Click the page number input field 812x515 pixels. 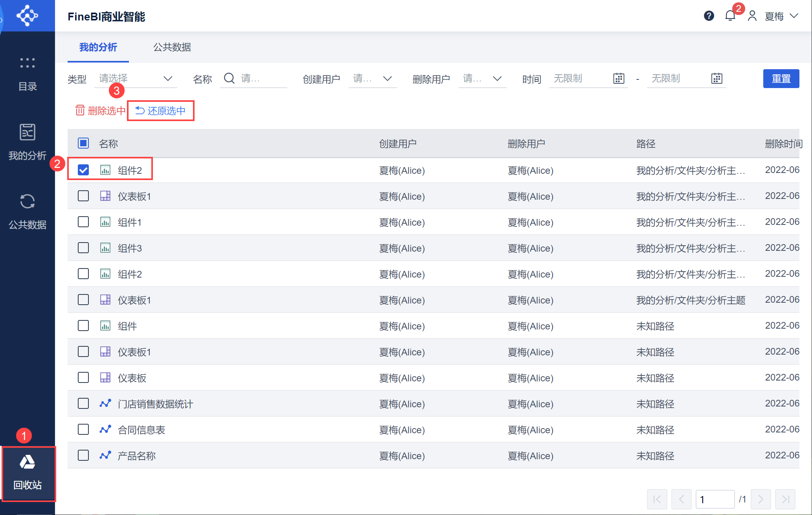tap(714, 499)
